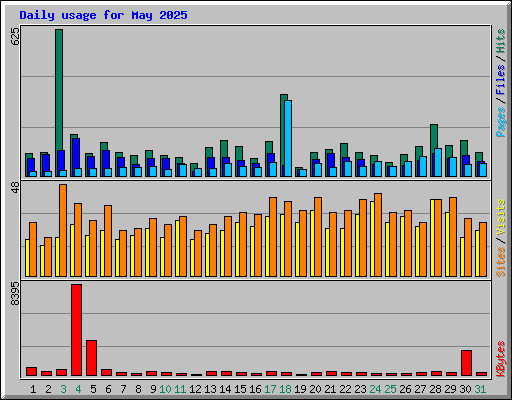The image size is (512, 400).
Task: Click the 8395 axis value
Action: tap(15, 293)
